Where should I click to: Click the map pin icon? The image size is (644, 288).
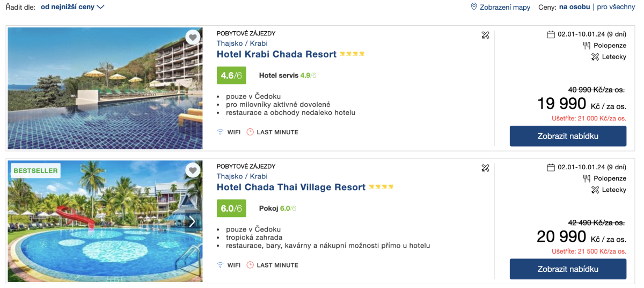(474, 7)
